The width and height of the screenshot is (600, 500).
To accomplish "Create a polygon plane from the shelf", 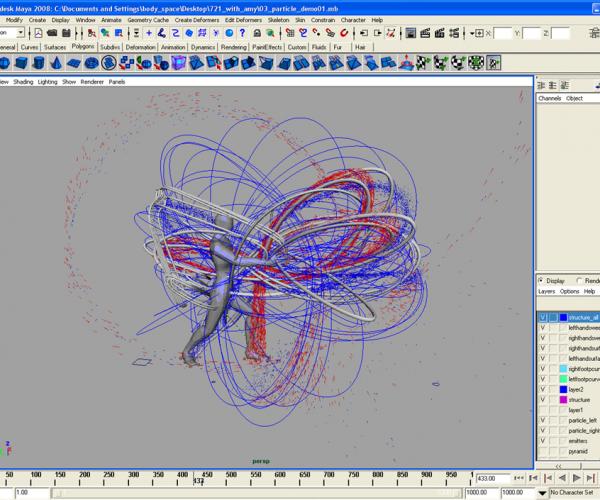I will click(73, 63).
